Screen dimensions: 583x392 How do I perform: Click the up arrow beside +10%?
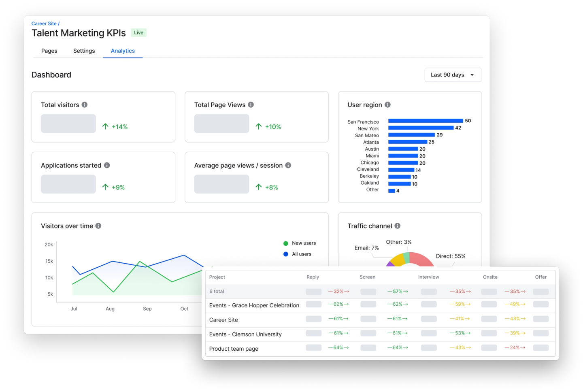point(259,126)
